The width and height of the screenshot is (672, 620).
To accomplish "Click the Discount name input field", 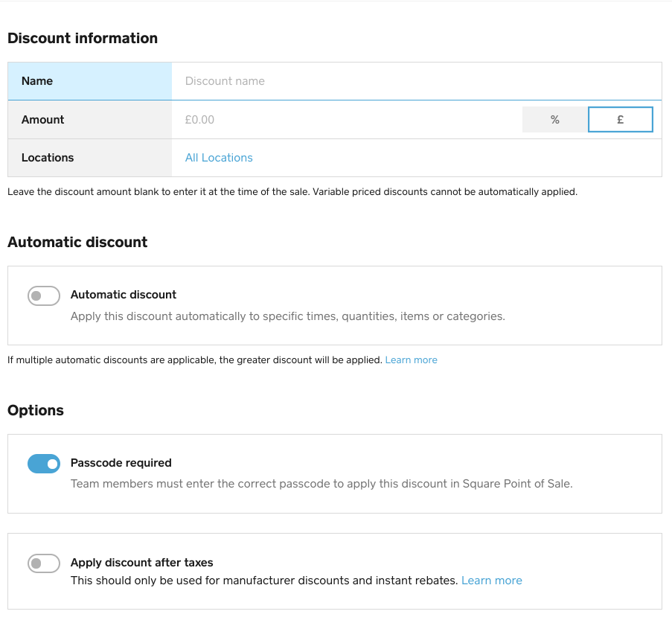I will click(x=417, y=81).
